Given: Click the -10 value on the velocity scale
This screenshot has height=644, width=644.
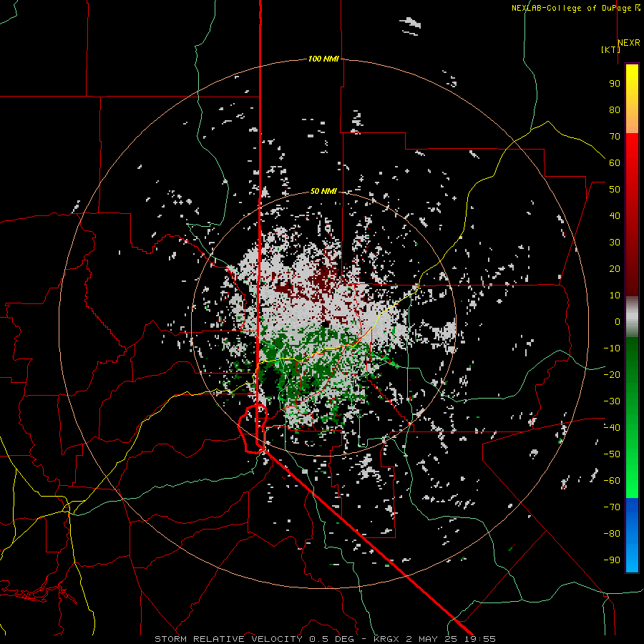Looking at the screenshot, I should 612,348.
